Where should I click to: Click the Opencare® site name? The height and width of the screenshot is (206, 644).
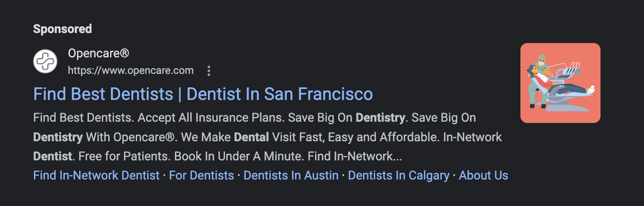click(x=99, y=53)
